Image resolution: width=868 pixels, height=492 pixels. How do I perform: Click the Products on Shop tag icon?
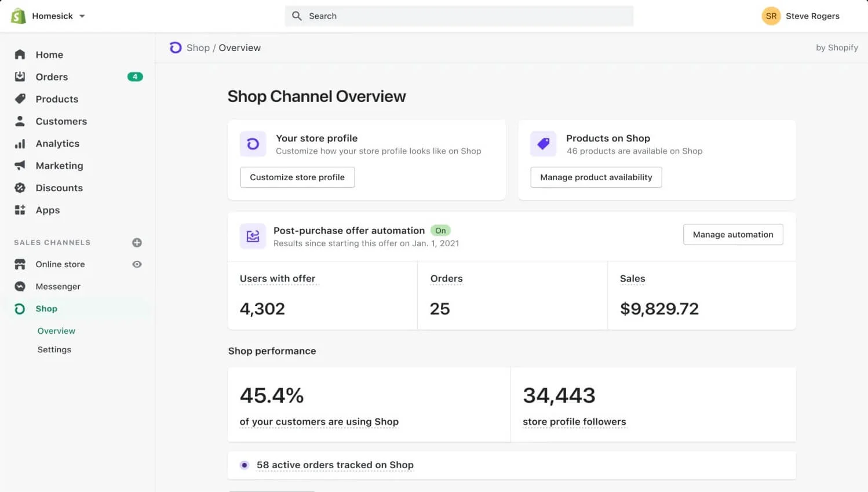[544, 144]
